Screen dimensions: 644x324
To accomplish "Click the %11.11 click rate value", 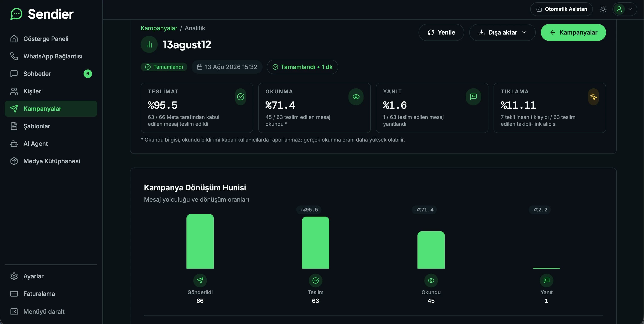I will tap(518, 105).
